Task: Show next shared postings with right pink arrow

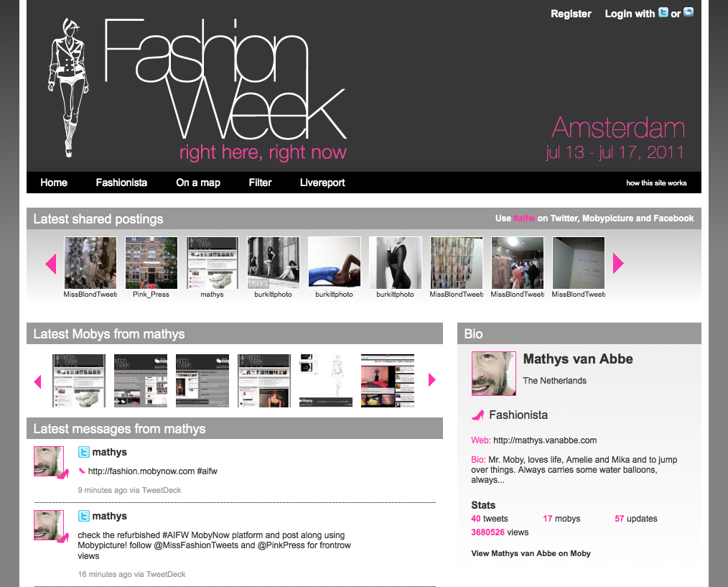Action: [618, 264]
